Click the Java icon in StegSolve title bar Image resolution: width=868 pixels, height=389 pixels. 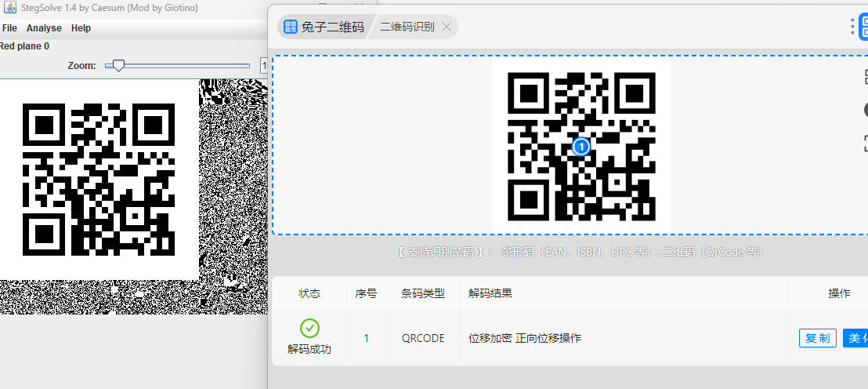[x=9, y=8]
